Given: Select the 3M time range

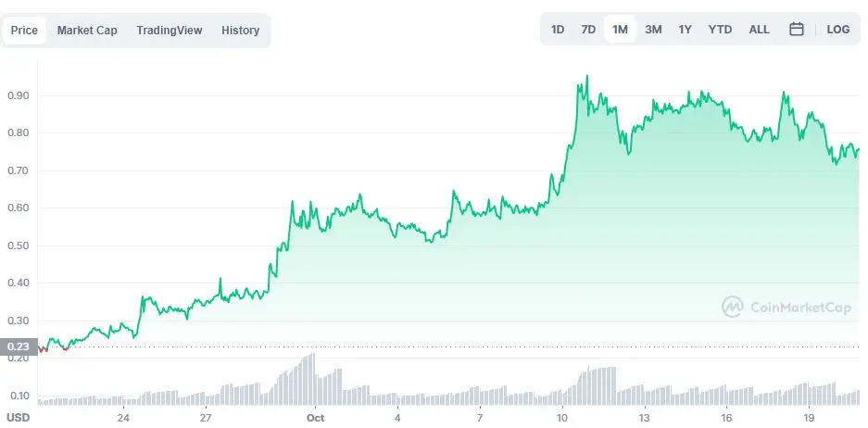Looking at the screenshot, I should pos(653,30).
